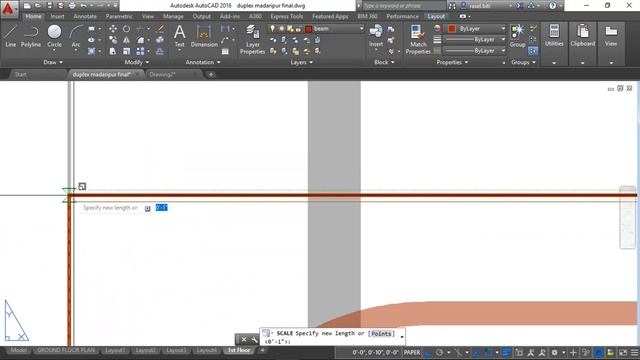The height and width of the screenshot is (360, 640).
Task: Toggle group selection on/off button
Action: pyautogui.click(x=533, y=51)
